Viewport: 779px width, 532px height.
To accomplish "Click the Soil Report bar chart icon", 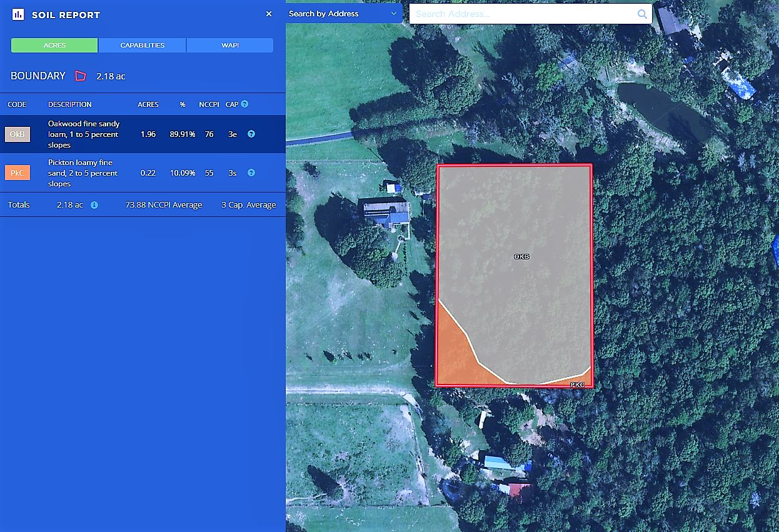I will [18, 14].
